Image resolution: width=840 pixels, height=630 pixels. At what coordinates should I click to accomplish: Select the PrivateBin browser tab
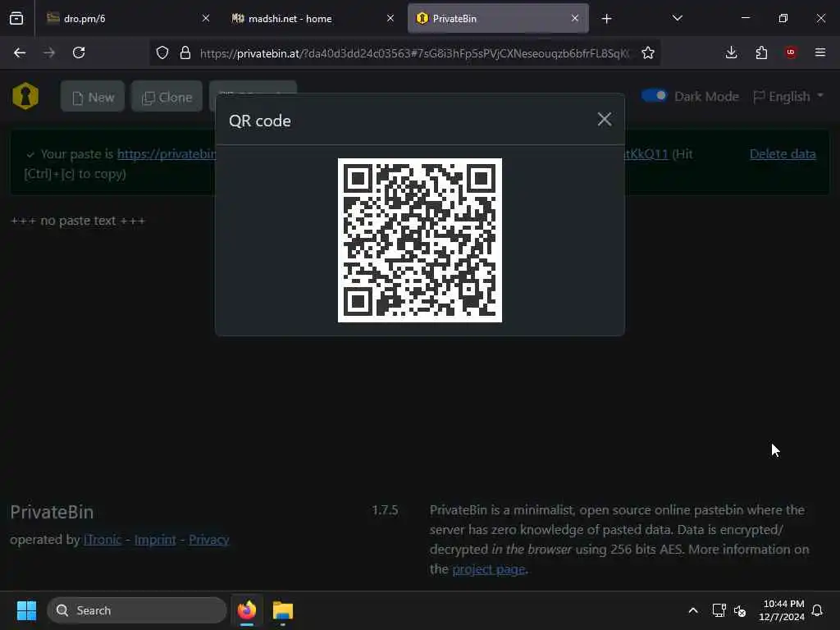coord(498,18)
